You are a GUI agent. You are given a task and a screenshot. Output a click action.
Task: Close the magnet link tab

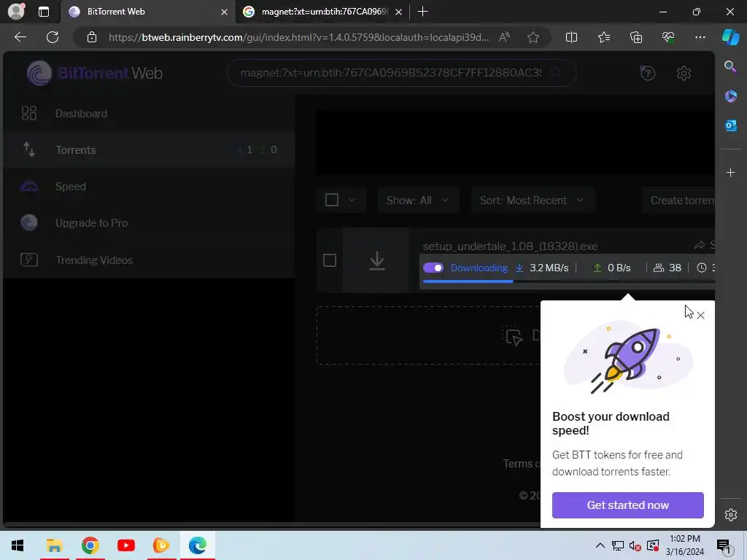[399, 12]
